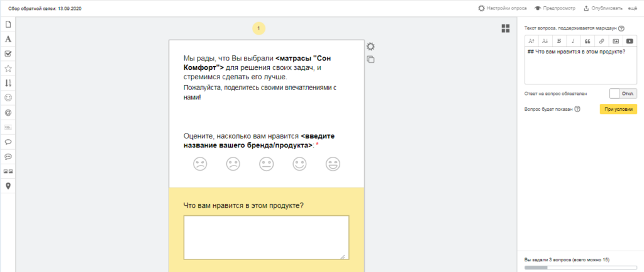Select the neutral smiley rating

click(x=266, y=164)
